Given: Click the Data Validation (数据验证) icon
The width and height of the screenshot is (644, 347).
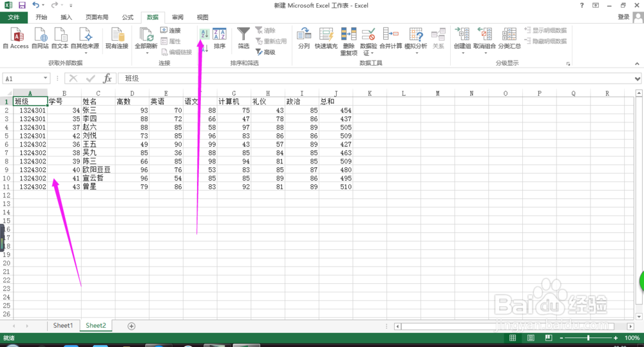Looking at the screenshot, I should pos(368,34).
